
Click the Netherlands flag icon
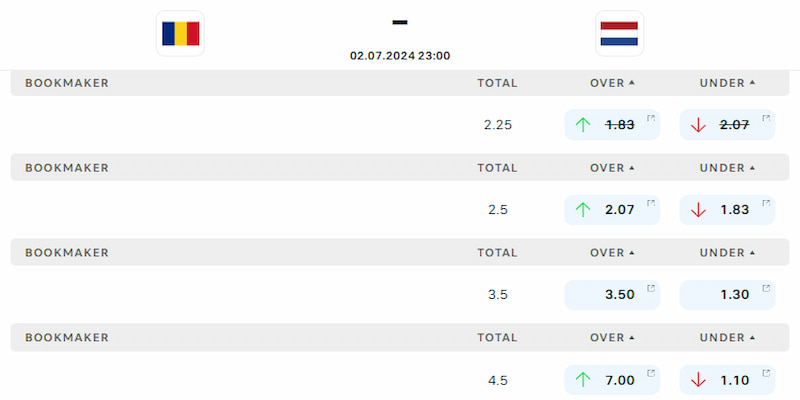(x=619, y=33)
